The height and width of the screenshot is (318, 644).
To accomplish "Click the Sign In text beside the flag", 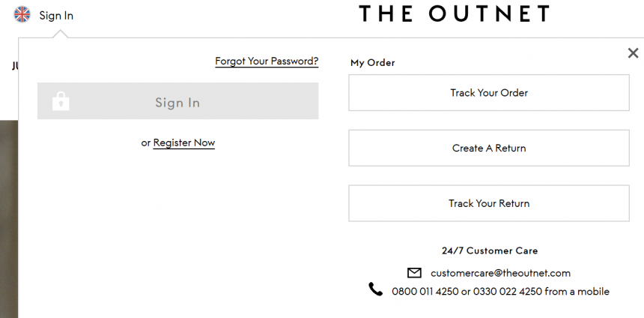I will pyautogui.click(x=56, y=16).
